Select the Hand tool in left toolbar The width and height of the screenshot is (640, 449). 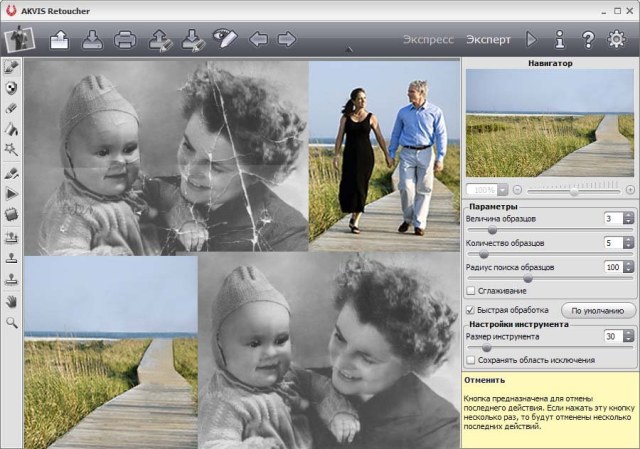12,301
